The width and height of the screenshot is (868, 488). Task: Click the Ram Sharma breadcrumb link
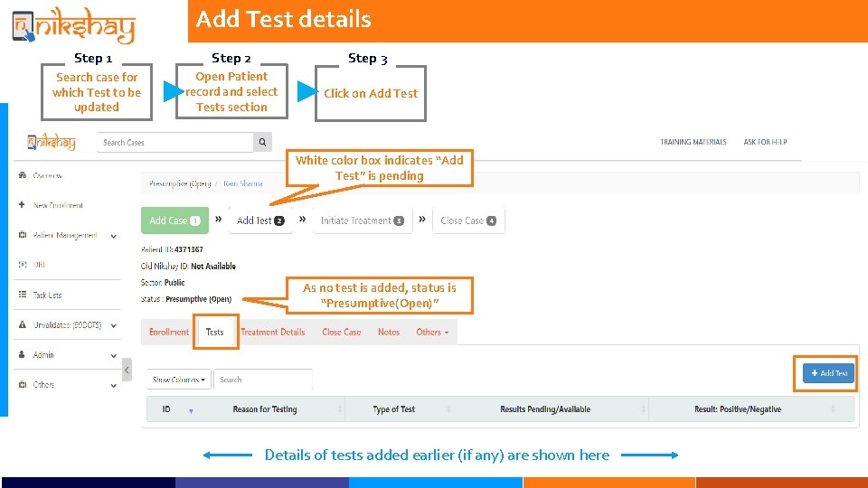[243, 183]
